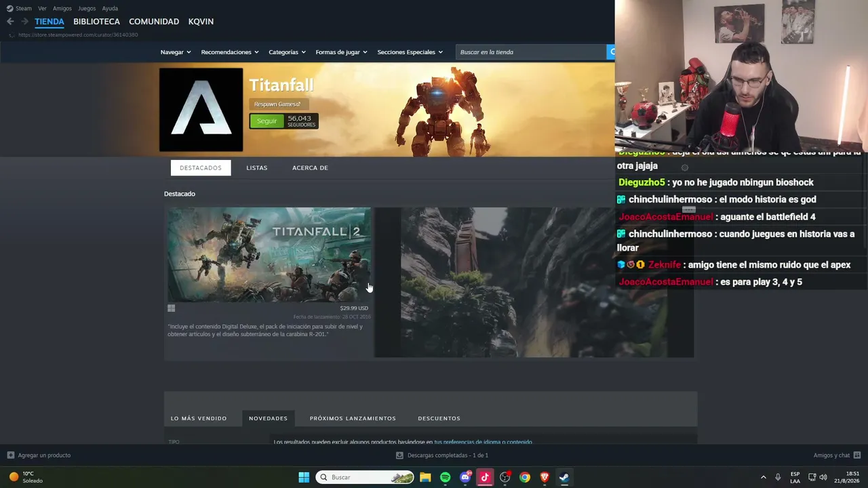
Task: Switch the ESP LAA keyboard language indicator
Action: 795,477
